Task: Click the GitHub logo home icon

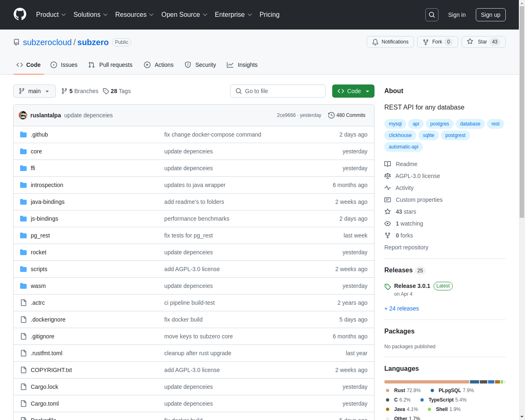Action: (20, 14)
